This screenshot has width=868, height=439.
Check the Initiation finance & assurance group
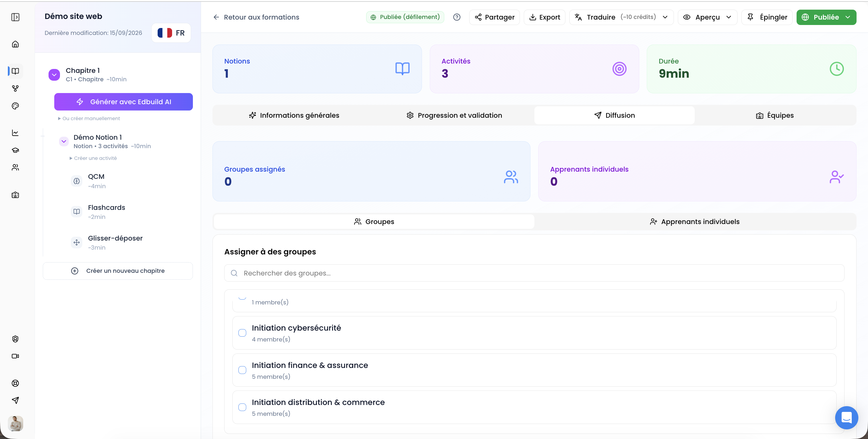click(242, 370)
